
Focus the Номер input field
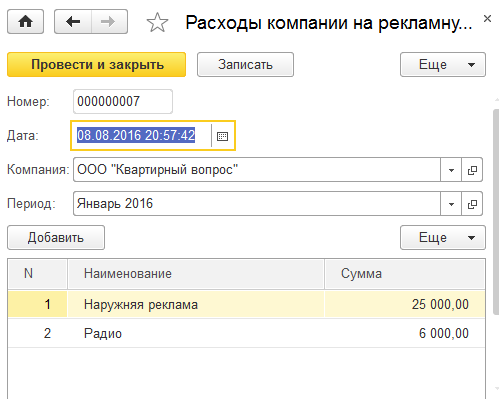[123, 101]
